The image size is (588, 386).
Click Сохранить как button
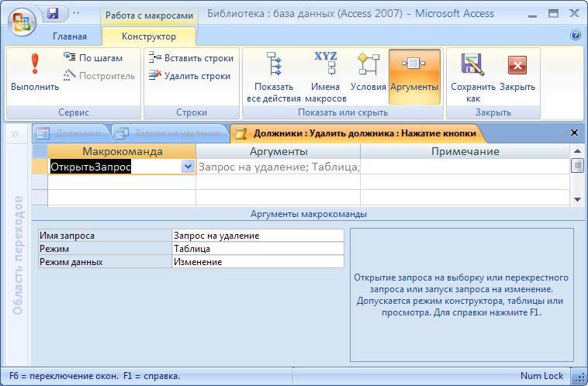point(473,78)
